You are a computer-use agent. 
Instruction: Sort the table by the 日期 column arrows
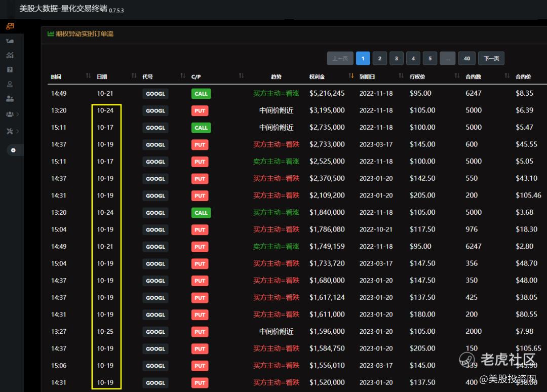134,75
